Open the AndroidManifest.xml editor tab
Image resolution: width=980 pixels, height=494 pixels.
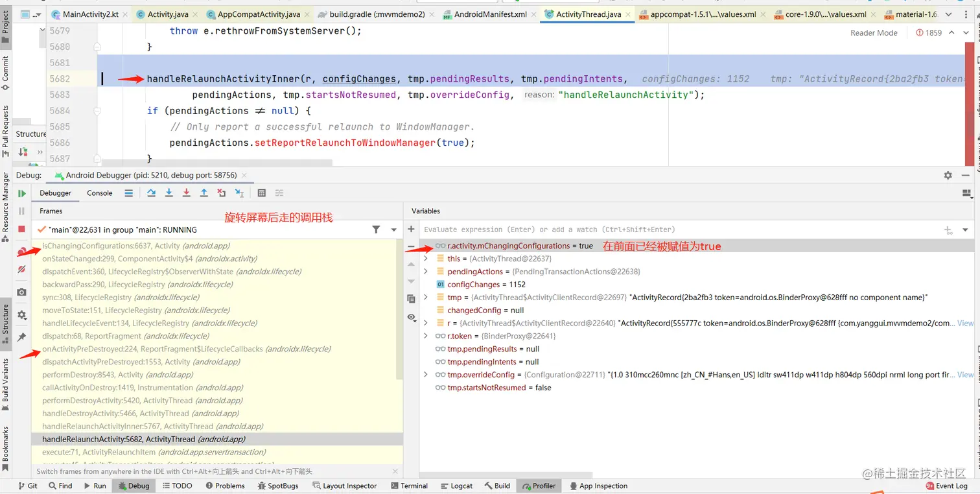[x=490, y=14]
